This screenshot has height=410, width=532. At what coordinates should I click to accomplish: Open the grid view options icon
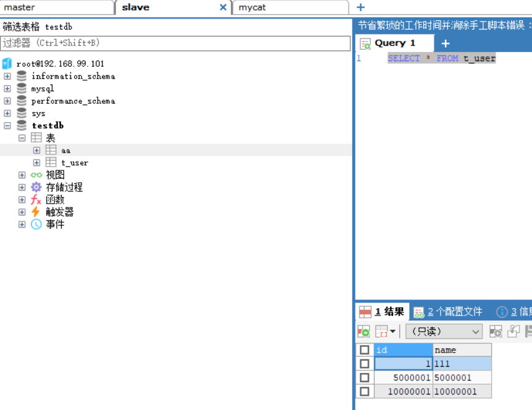pos(381,332)
